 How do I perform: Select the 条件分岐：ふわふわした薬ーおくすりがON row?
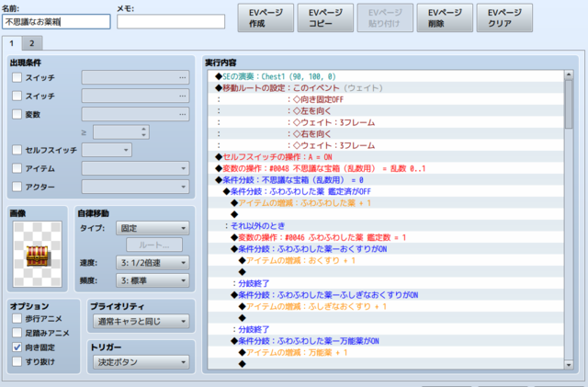coord(386,249)
